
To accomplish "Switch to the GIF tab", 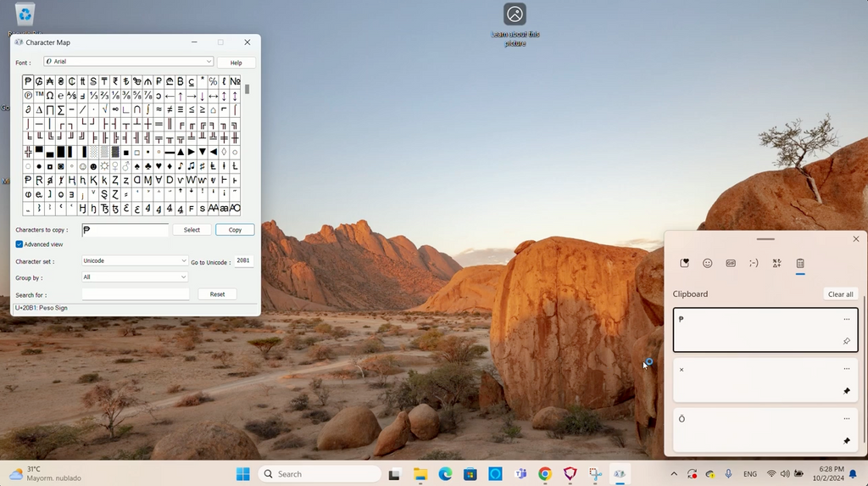I will click(x=731, y=264).
